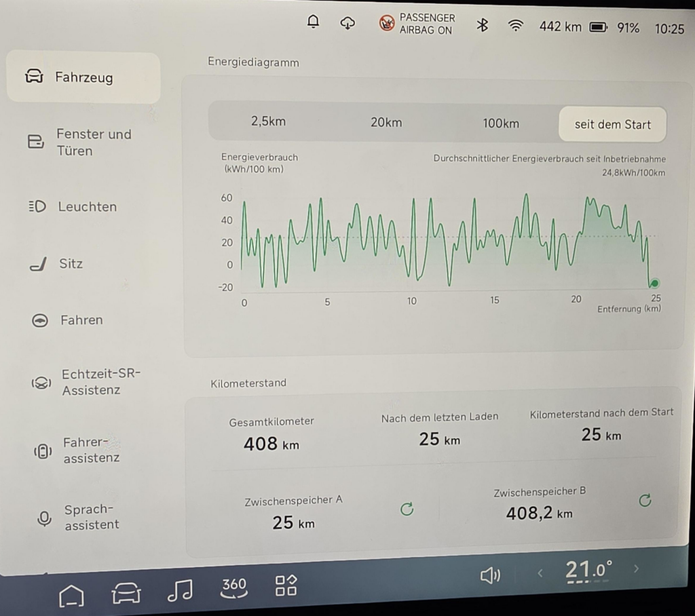Open the music app icon

point(180,590)
